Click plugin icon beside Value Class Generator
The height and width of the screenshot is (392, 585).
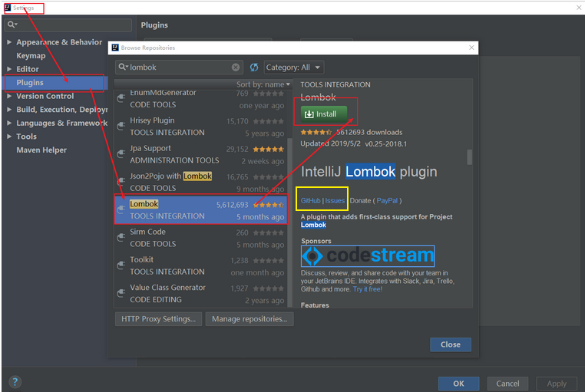point(121,293)
